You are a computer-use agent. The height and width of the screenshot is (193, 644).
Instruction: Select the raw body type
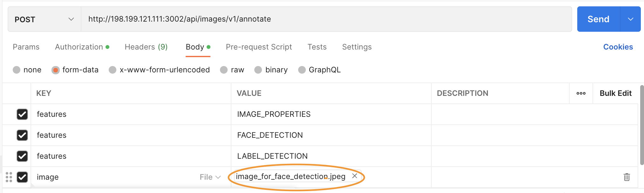coord(224,70)
